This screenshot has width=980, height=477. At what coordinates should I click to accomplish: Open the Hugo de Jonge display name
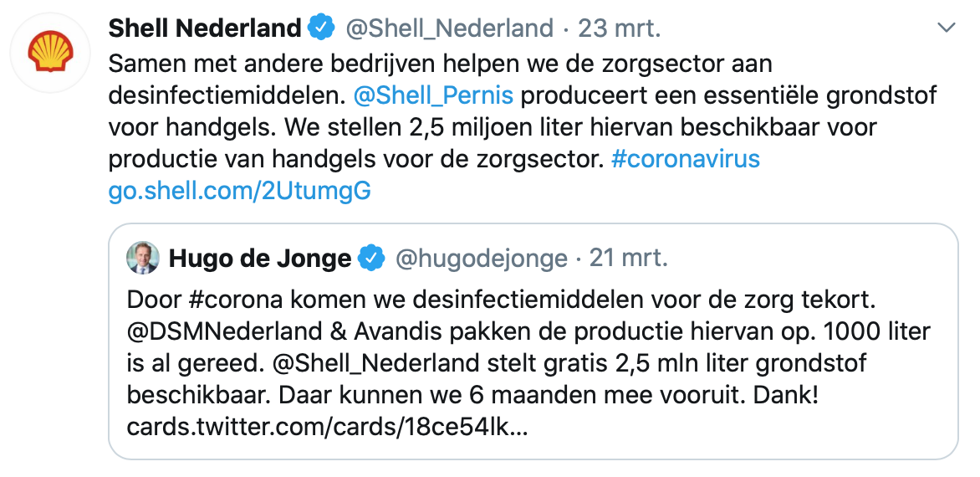[260, 259]
